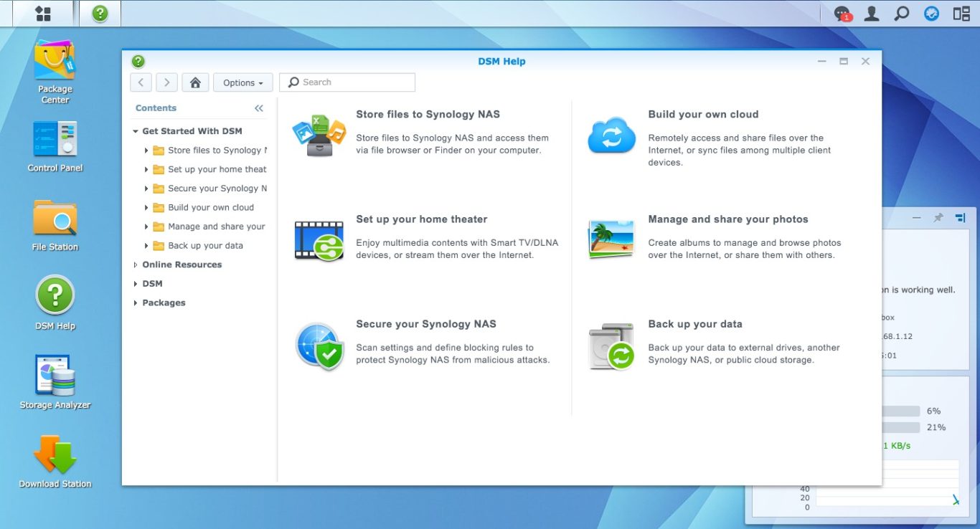
Task: Click the 6% usage bar in widget
Action: 900,411
